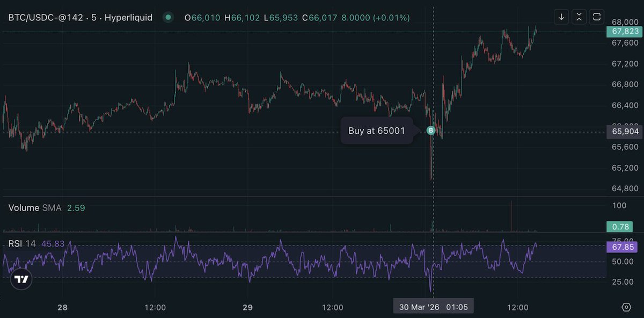Click the TradingView logo
The image size is (644, 318).
(20, 279)
